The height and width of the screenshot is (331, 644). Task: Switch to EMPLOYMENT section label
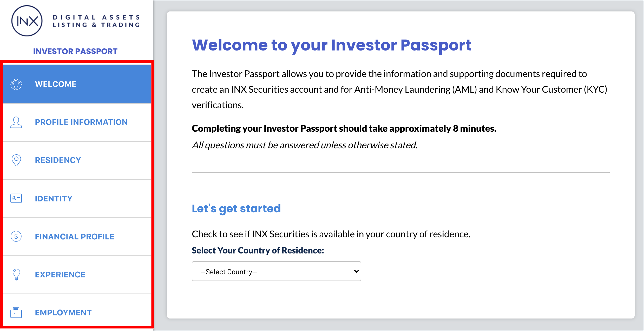[x=63, y=313]
